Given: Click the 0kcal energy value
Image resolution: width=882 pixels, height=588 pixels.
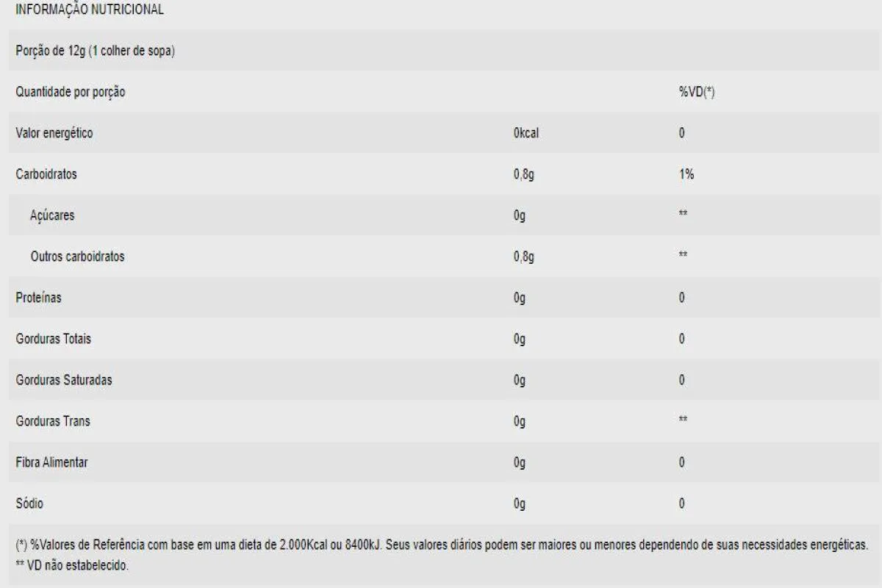Looking at the screenshot, I should pos(526,133).
